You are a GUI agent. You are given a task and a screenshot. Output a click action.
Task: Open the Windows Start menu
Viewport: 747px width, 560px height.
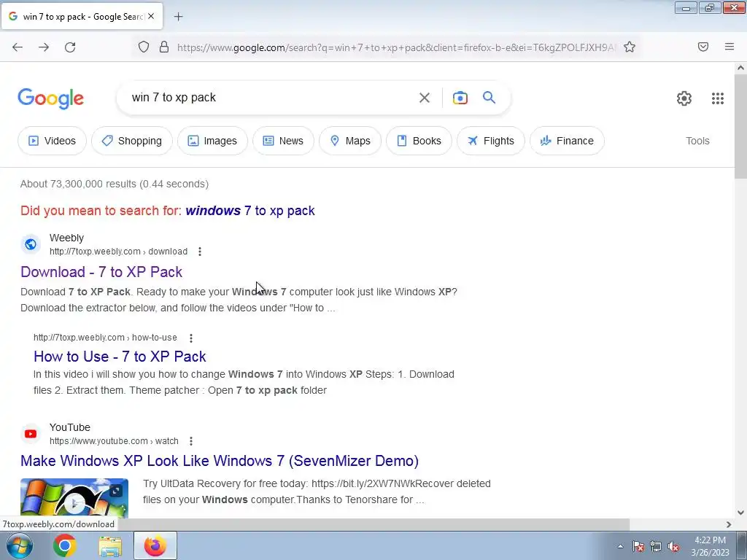coord(20,545)
